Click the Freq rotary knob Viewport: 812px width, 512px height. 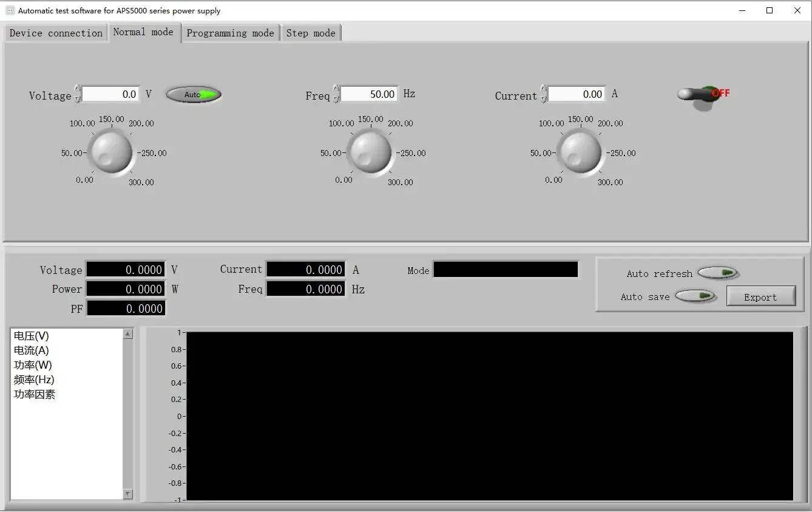tap(371, 152)
